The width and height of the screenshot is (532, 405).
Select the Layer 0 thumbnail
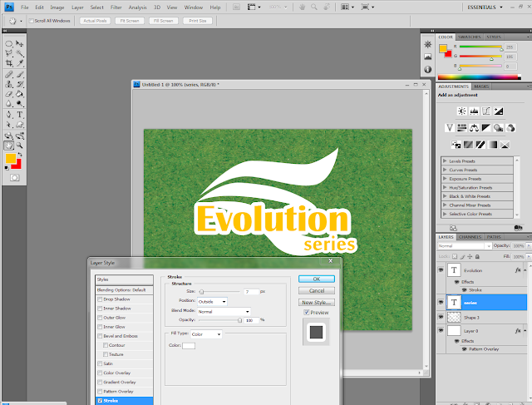454,330
